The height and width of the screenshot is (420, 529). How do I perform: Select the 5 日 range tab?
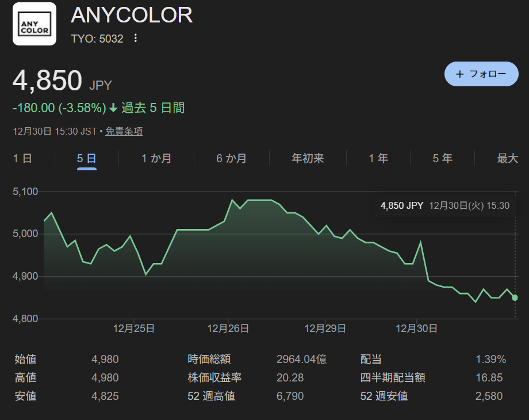tap(86, 158)
